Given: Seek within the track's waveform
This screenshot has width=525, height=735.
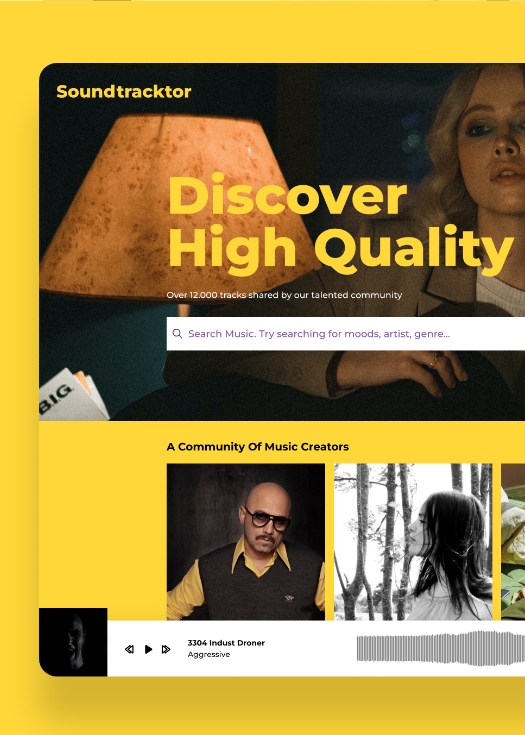Looking at the screenshot, I should click(x=441, y=649).
